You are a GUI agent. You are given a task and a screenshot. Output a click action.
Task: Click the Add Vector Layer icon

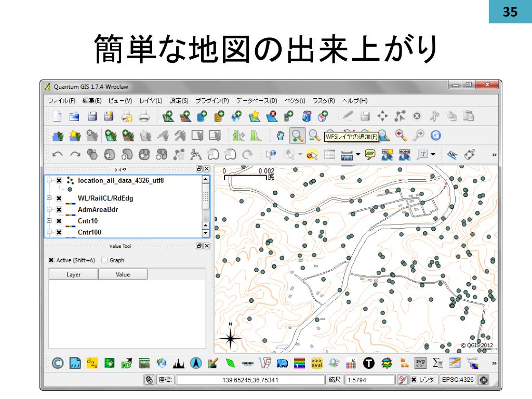(x=168, y=116)
